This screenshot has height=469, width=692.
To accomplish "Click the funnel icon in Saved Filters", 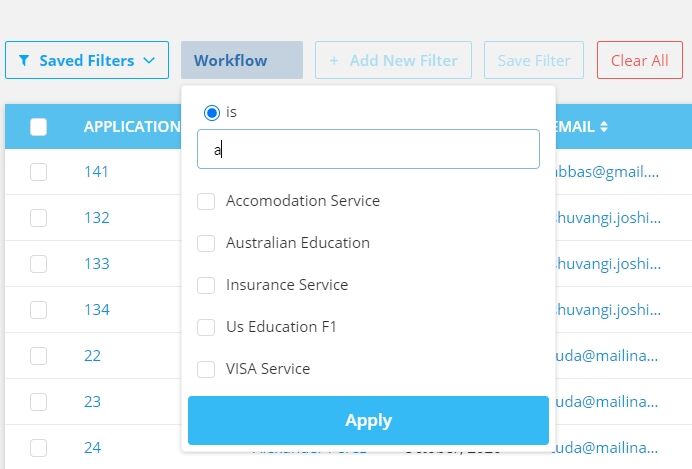I will coord(24,60).
